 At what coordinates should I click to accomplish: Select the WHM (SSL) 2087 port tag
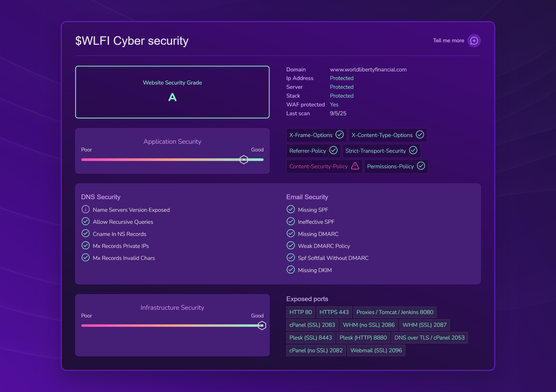coord(425,325)
